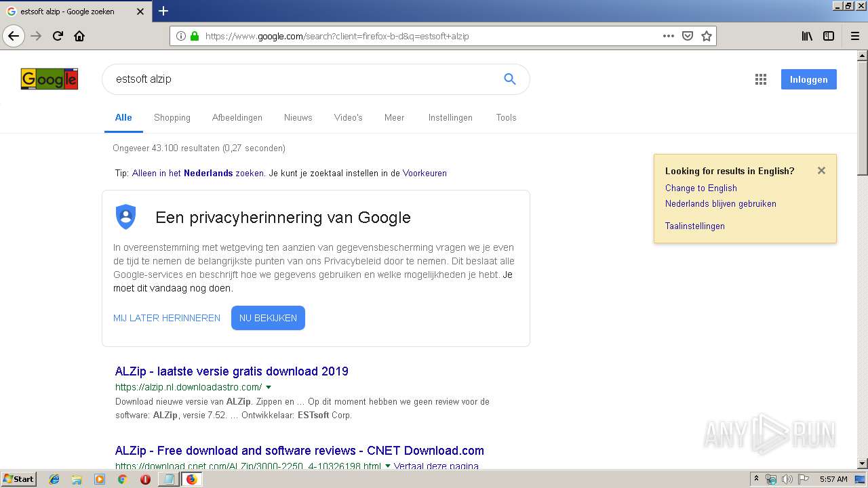Select the Firefox taskbar button
This screenshot has height=488, width=868.
tap(191, 479)
